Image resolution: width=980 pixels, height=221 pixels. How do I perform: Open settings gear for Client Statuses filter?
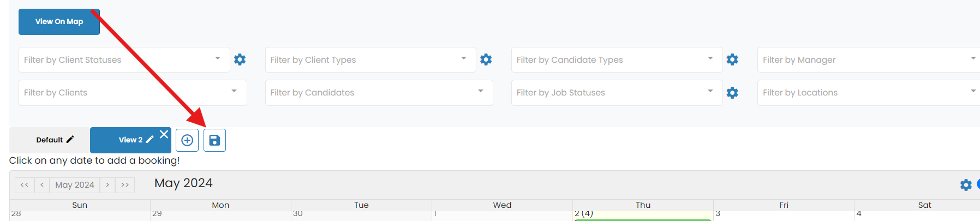(x=240, y=59)
